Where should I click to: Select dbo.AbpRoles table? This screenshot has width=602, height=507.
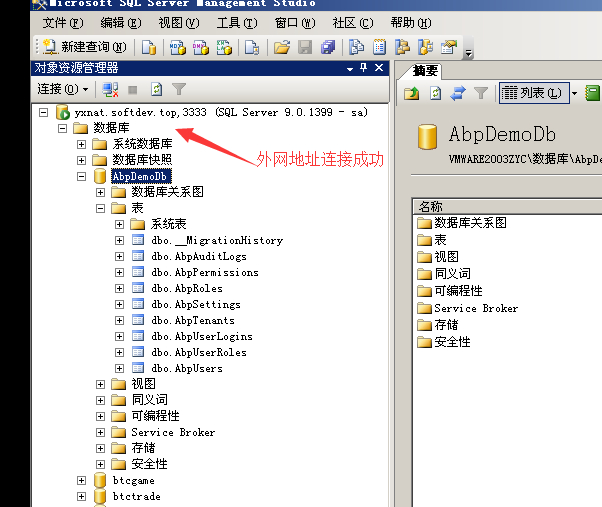(x=187, y=289)
